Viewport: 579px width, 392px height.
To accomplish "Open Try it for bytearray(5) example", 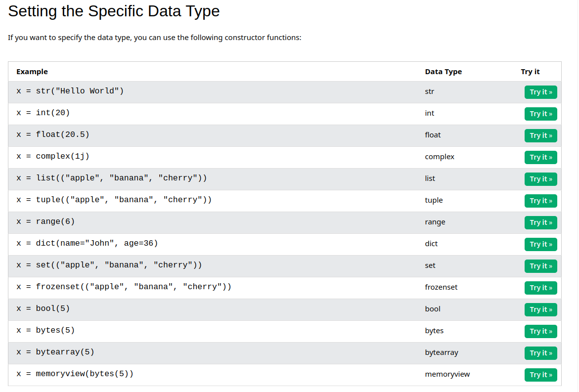I will coord(540,353).
